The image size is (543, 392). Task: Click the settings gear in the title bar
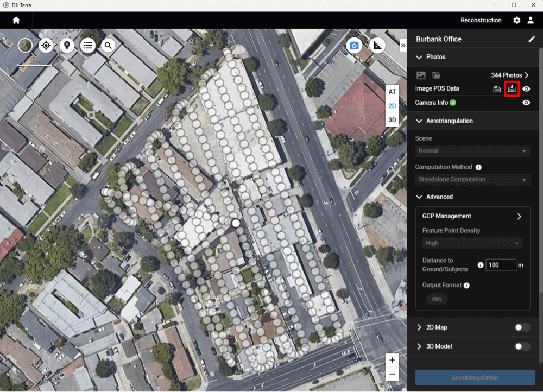point(516,20)
